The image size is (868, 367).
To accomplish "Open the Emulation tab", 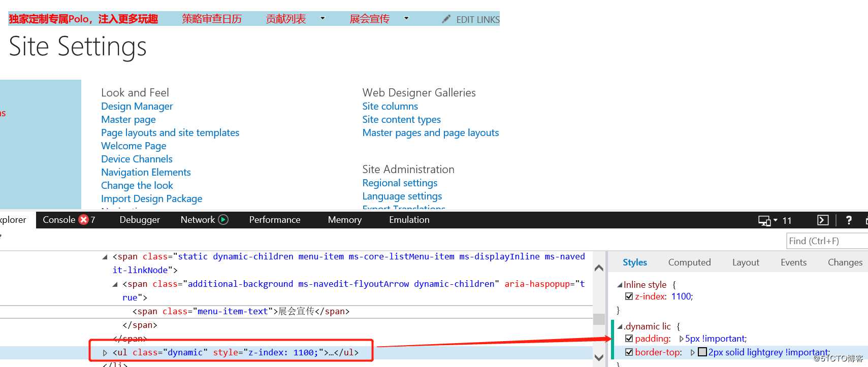I will pyautogui.click(x=409, y=220).
